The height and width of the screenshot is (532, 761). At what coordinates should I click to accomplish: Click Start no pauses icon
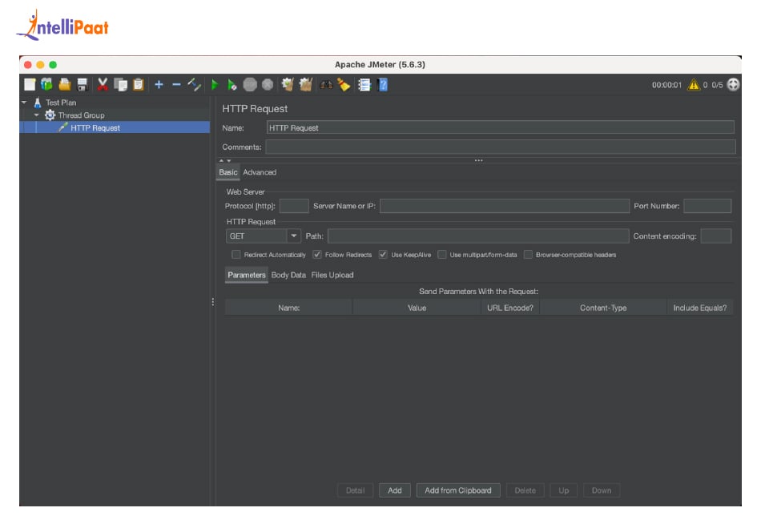click(x=232, y=84)
